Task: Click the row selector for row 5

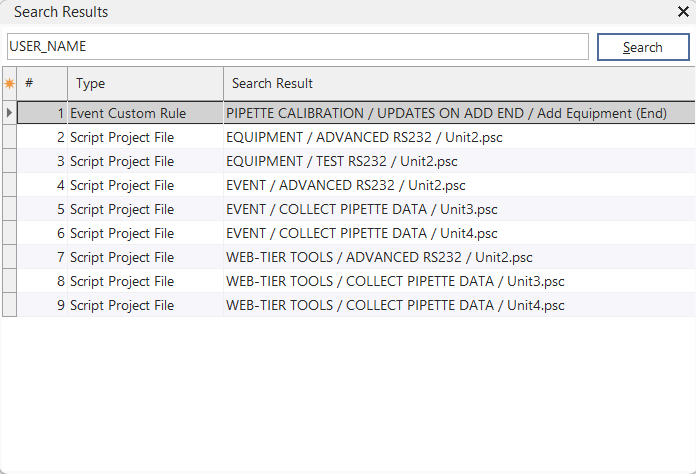Action: [x=10, y=209]
